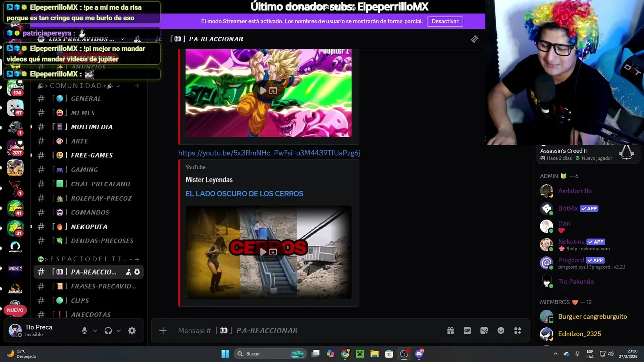Toggle headphones deafen in user panel
The width and height of the screenshot is (644, 362).
108,331
